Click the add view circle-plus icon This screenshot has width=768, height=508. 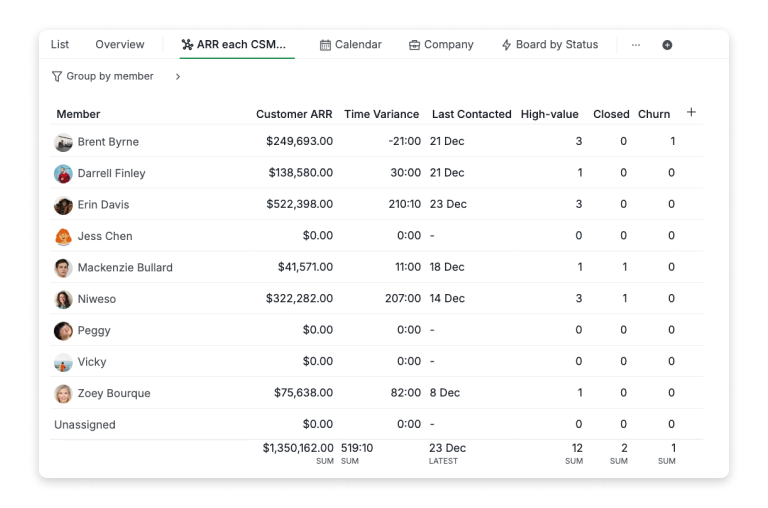point(667,45)
